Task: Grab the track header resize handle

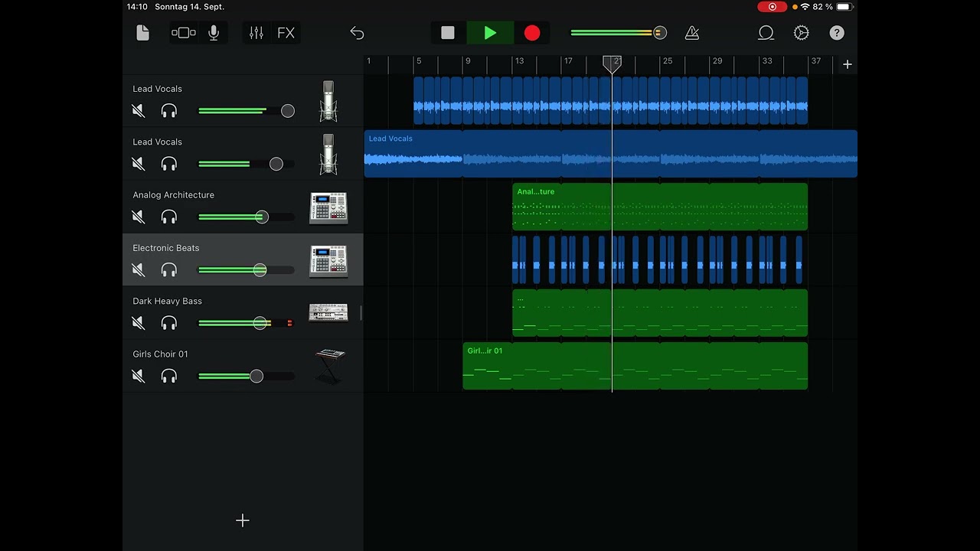Action: [361, 313]
